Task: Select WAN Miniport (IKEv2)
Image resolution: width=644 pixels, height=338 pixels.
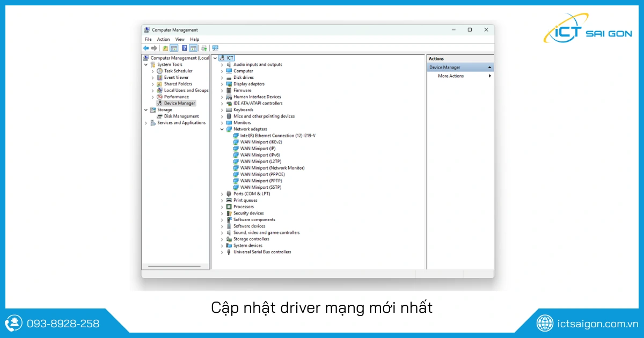Action: (x=261, y=142)
